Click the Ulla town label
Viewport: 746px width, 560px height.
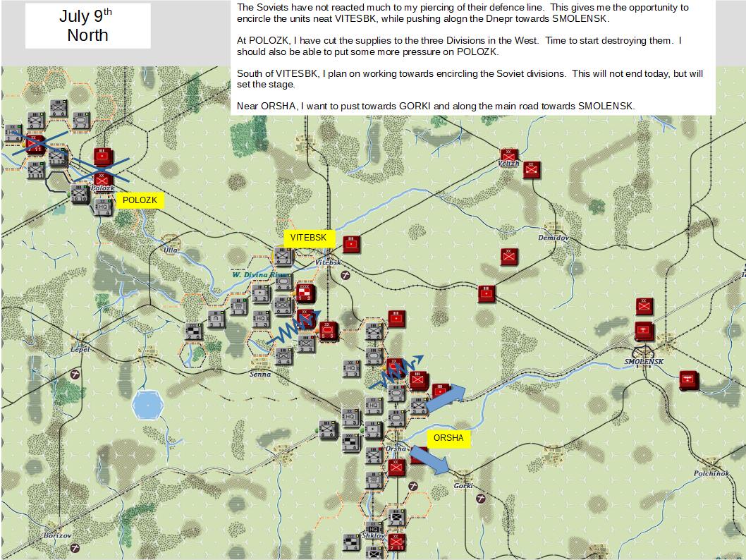(171, 250)
